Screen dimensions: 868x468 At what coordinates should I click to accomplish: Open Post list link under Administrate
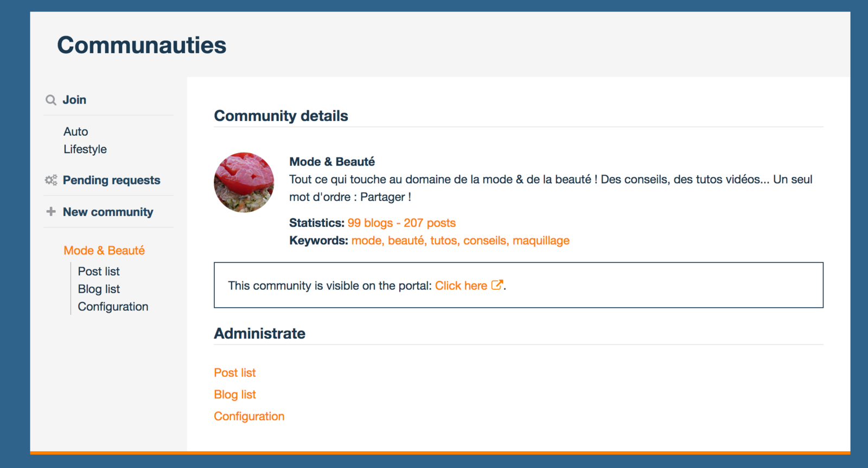235,372
